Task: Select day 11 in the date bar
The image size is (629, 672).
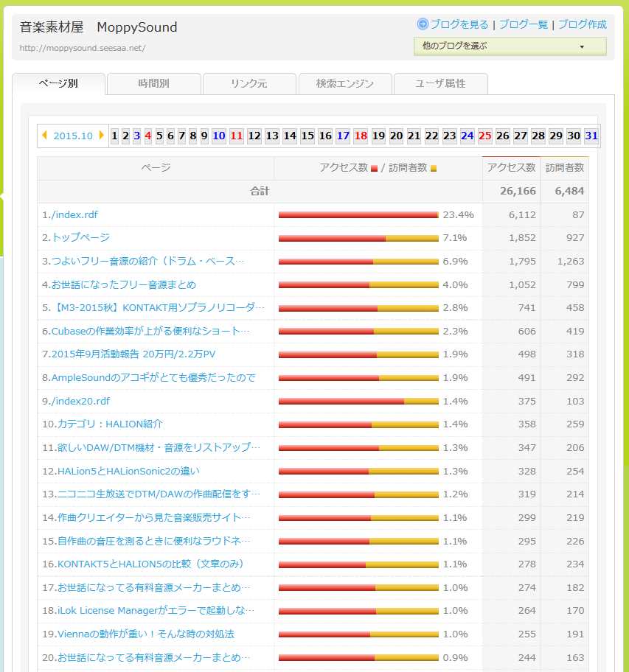Action: (236, 136)
